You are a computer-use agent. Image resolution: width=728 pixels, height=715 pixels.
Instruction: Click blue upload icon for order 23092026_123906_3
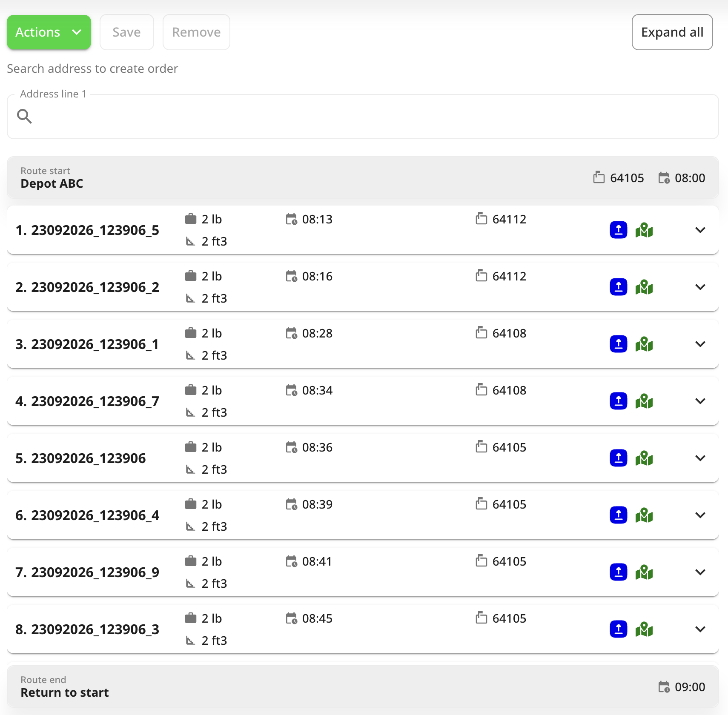(619, 629)
